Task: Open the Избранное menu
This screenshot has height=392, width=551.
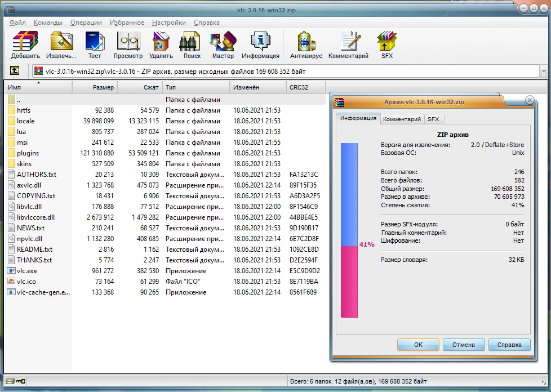Action: coord(127,23)
